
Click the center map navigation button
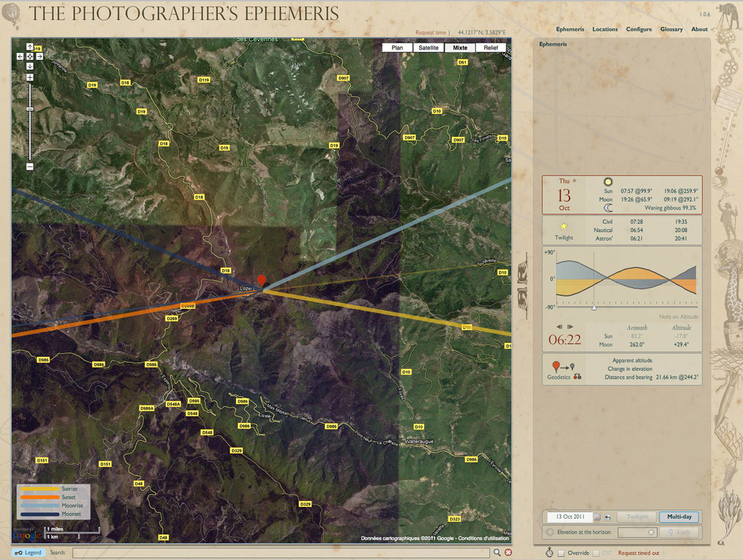(x=30, y=56)
